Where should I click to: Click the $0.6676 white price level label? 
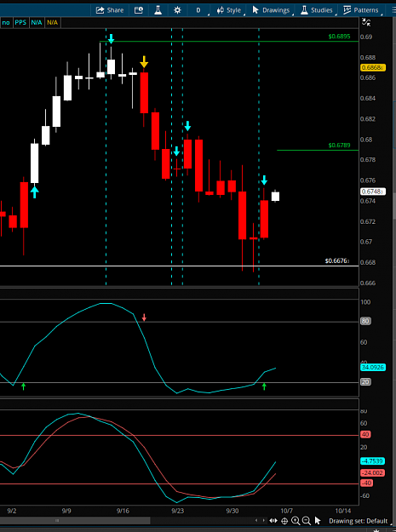[x=336, y=261]
